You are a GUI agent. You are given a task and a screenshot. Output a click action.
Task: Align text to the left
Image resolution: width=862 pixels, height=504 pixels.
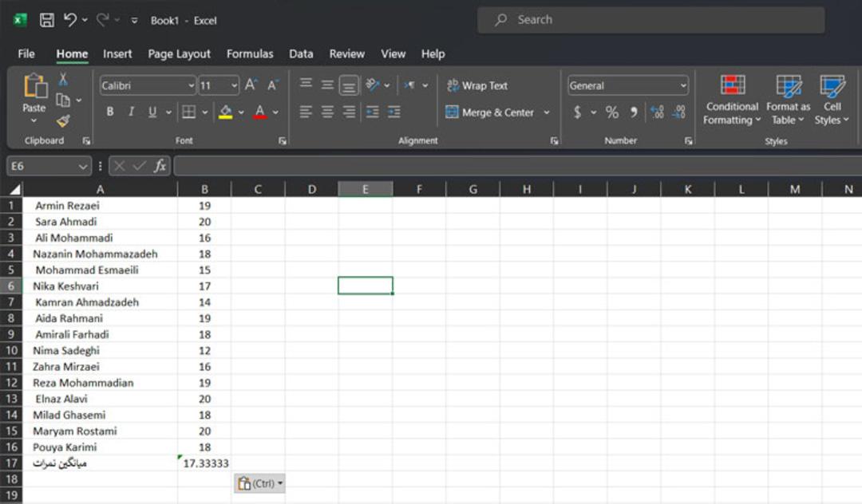[306, 112]
